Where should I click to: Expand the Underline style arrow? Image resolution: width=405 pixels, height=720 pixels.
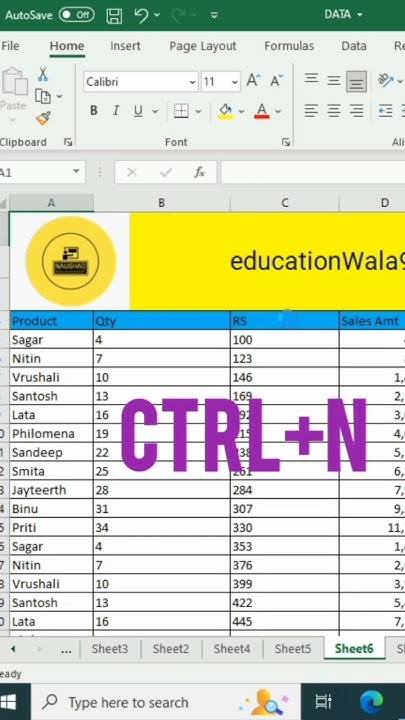(155, 111)
